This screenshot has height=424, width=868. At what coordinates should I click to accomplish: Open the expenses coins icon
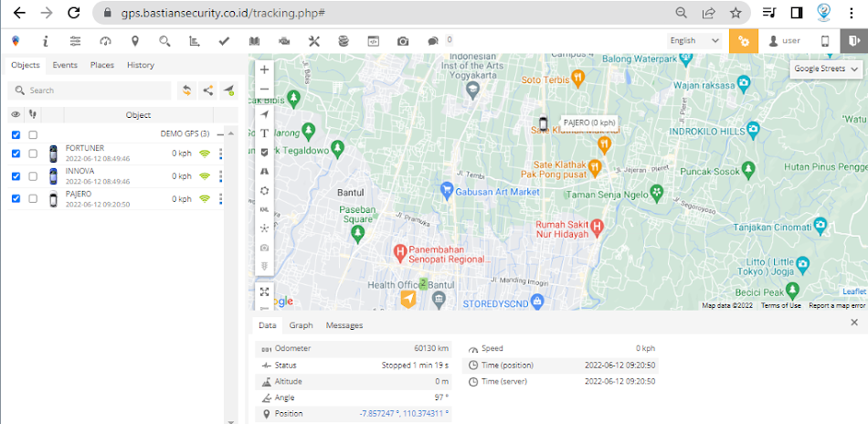click(344, 41)
